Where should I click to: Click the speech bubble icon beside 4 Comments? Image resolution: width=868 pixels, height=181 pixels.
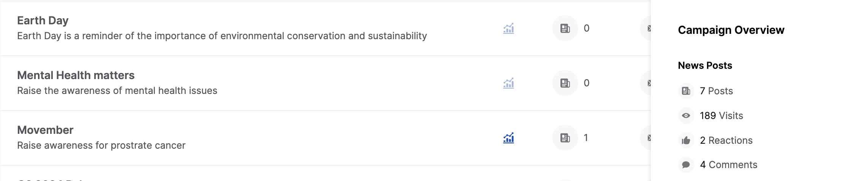(x=686, y=165)
